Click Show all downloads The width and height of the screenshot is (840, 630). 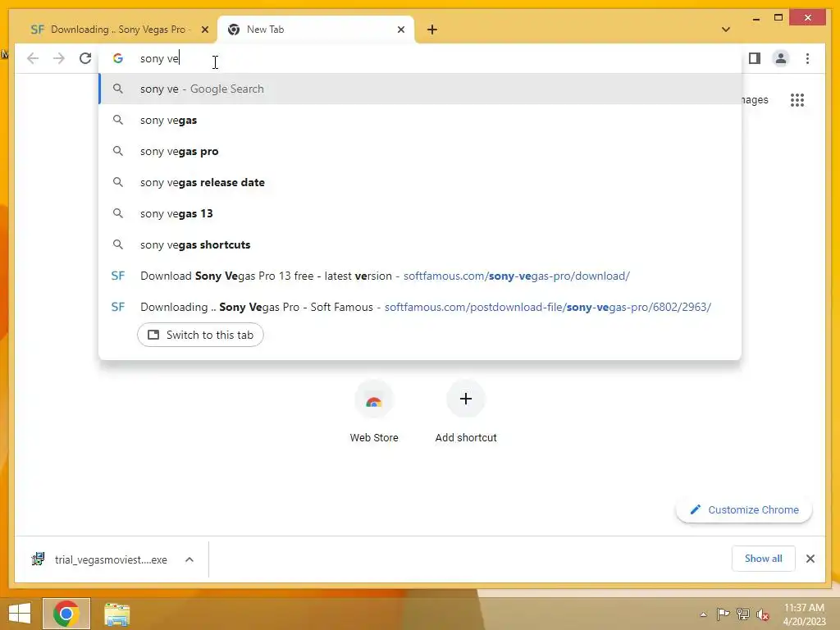tap(763, 558)
